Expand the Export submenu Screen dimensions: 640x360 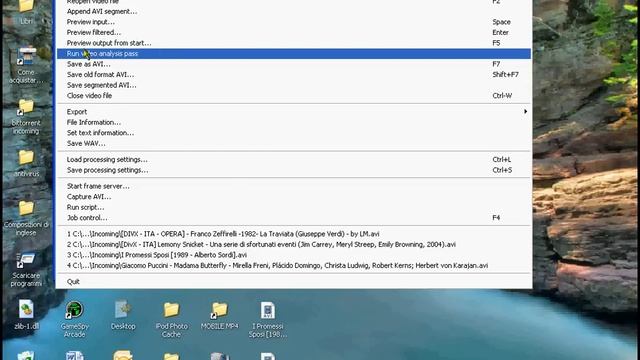coord(294,112)
